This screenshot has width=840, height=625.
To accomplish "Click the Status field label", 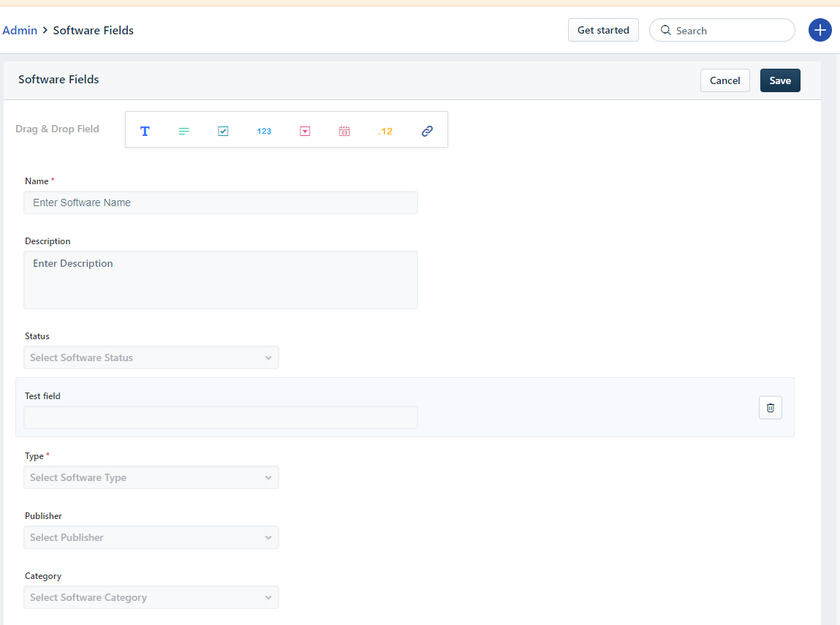I will click(x=37, y=336).
